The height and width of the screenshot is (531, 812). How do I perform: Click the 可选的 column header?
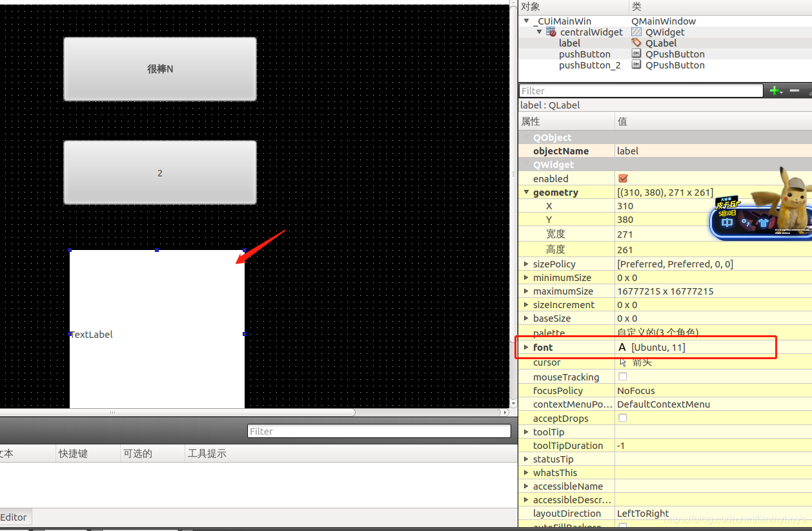(152, 453)
